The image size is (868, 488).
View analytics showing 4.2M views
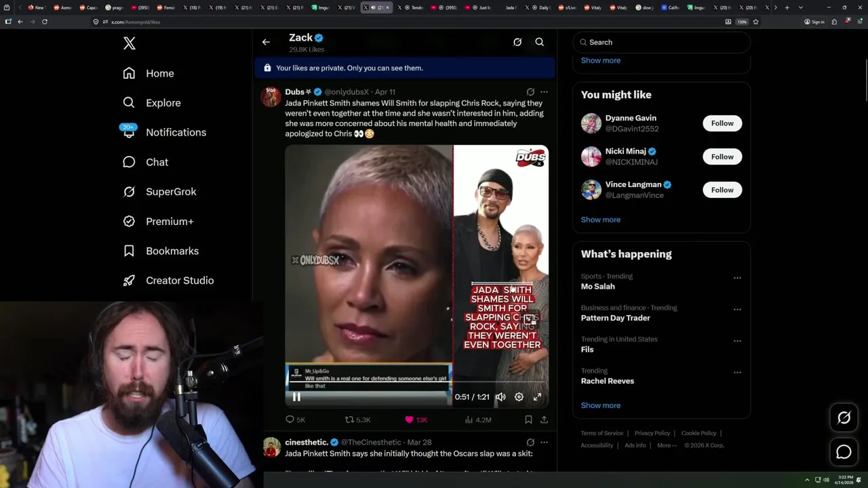tap(478, 420)
